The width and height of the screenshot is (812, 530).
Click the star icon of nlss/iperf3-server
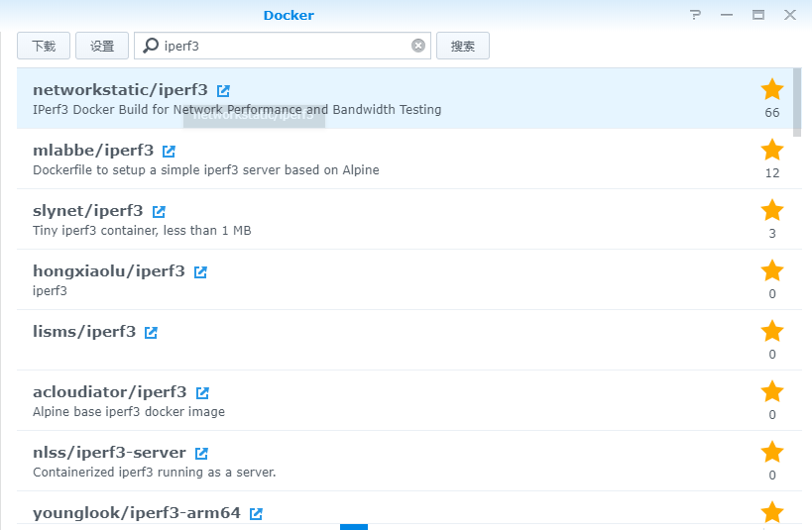click(x=772, y=453)
